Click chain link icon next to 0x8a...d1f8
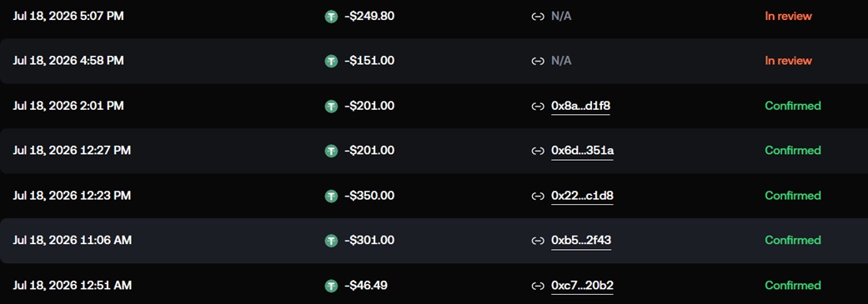Screen dimensions: 868x304 [538, 106]
